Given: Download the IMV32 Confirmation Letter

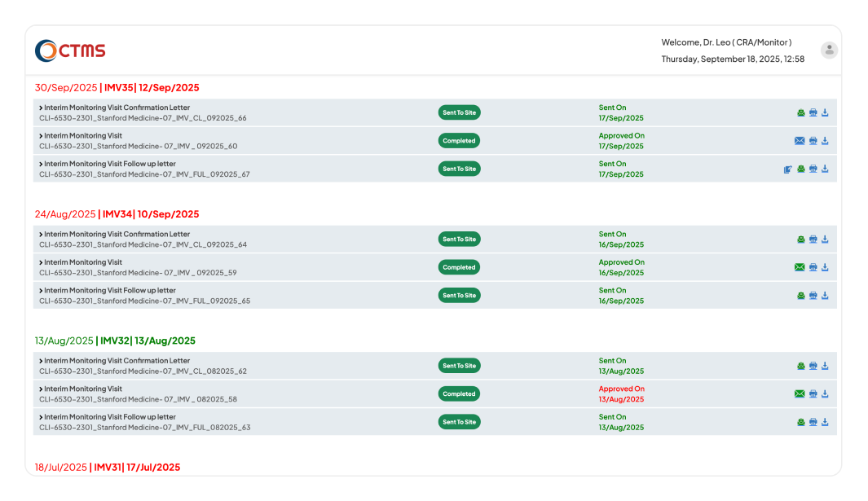Looking at the screenshot, I should coord(825,365).
